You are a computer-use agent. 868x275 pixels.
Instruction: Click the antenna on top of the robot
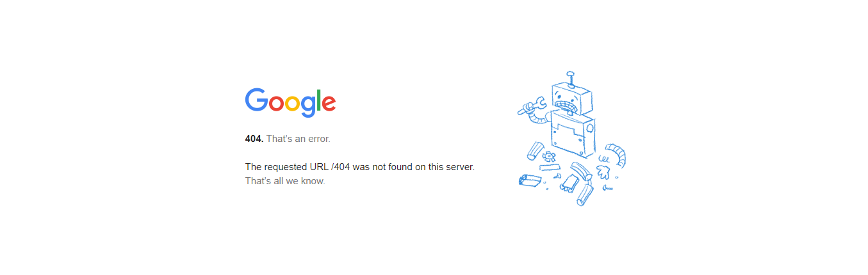(x=569, y=77)
